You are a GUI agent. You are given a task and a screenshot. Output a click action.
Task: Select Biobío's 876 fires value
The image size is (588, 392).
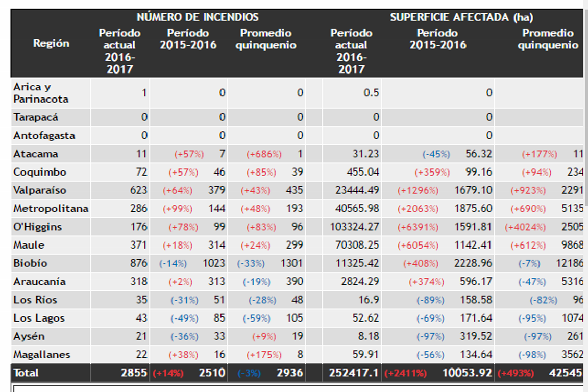pos(138,263)
